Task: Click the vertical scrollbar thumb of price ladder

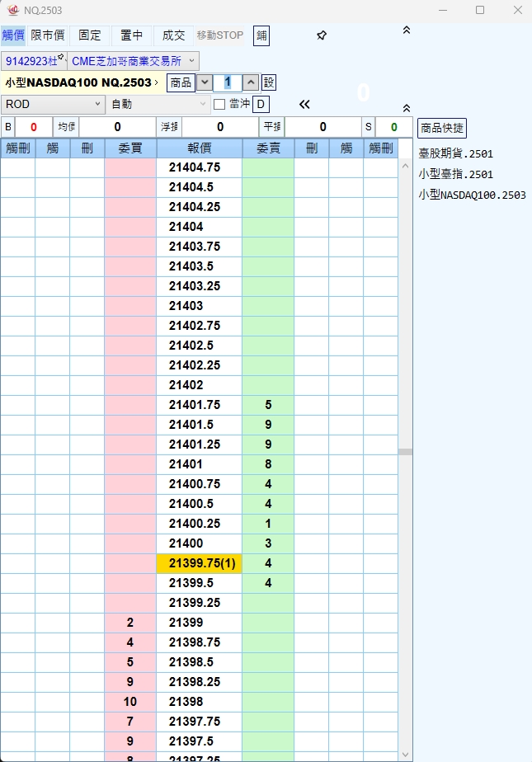Action: pos(405,452)
